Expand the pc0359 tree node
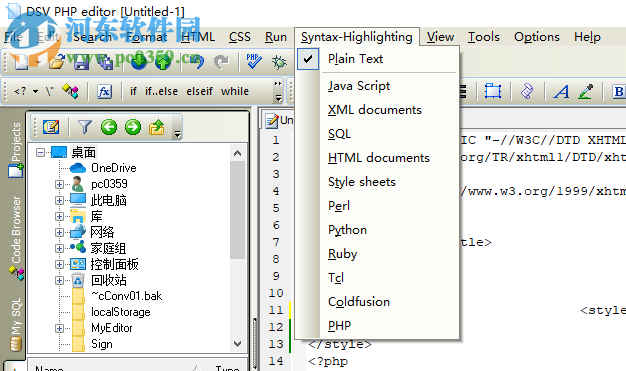This screenshot has height=371, width=626. coord(59,184)
